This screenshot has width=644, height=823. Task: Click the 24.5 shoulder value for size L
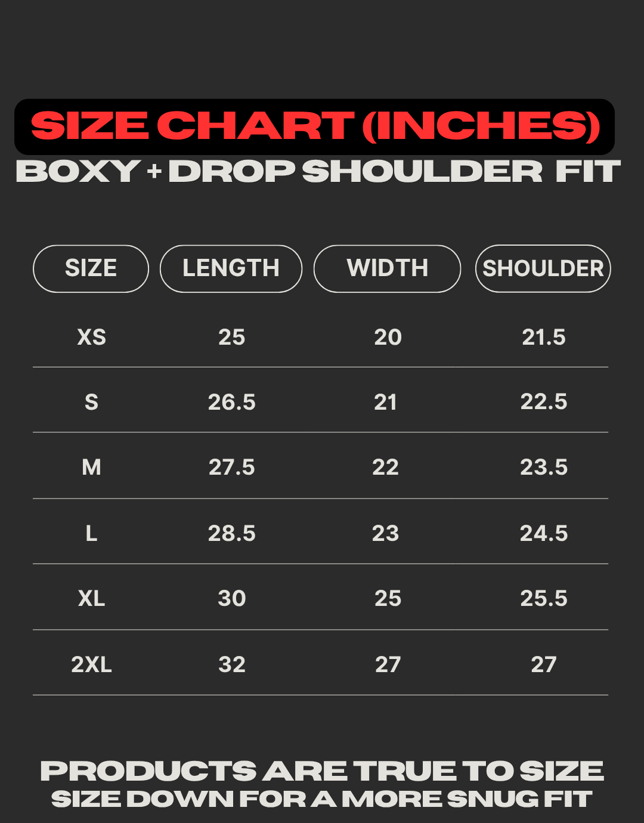pos(544,533)
